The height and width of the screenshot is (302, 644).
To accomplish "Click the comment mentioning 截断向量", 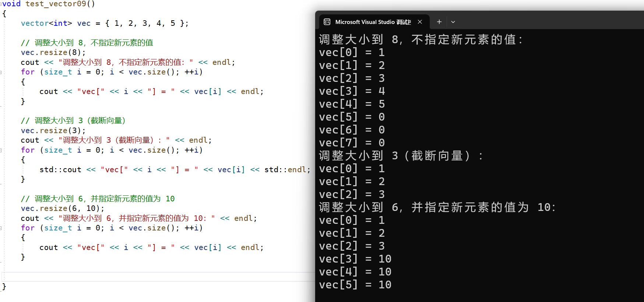I will 73,121.
